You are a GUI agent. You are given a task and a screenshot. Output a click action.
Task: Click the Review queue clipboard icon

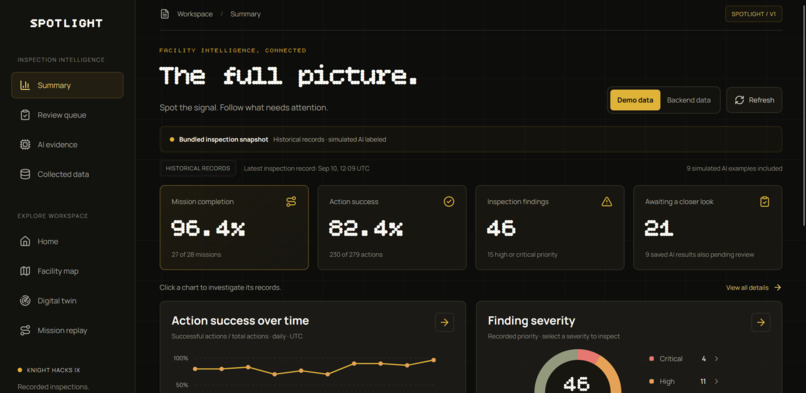point(25,115)
